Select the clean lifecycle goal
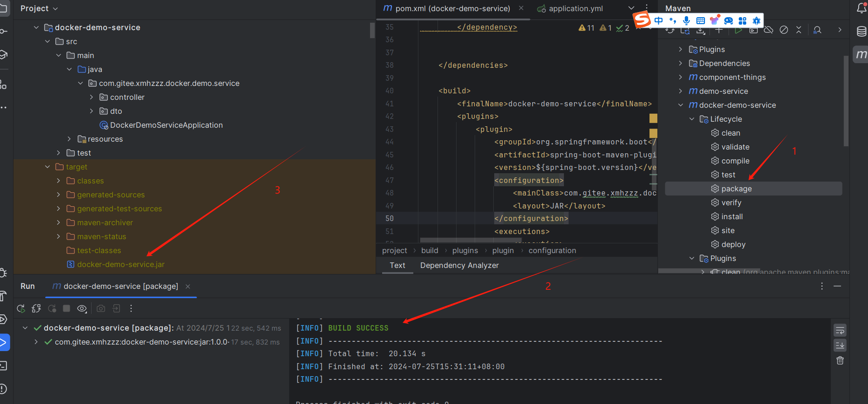 731,133
